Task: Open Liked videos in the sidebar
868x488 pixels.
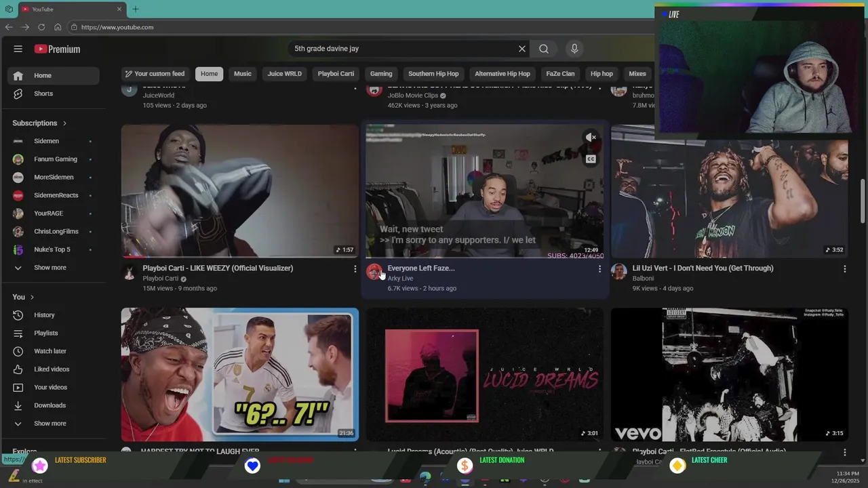Action: coord(54,369)
